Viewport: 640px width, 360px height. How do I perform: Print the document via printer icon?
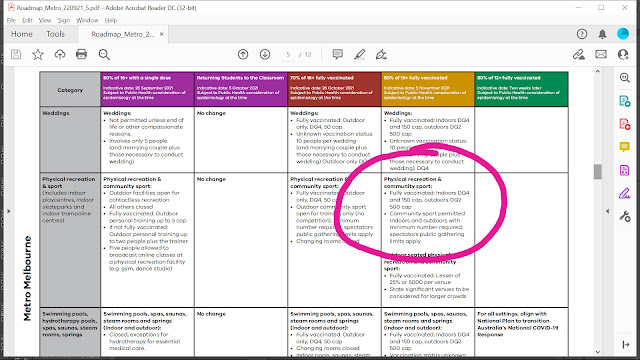click(82, 54)
